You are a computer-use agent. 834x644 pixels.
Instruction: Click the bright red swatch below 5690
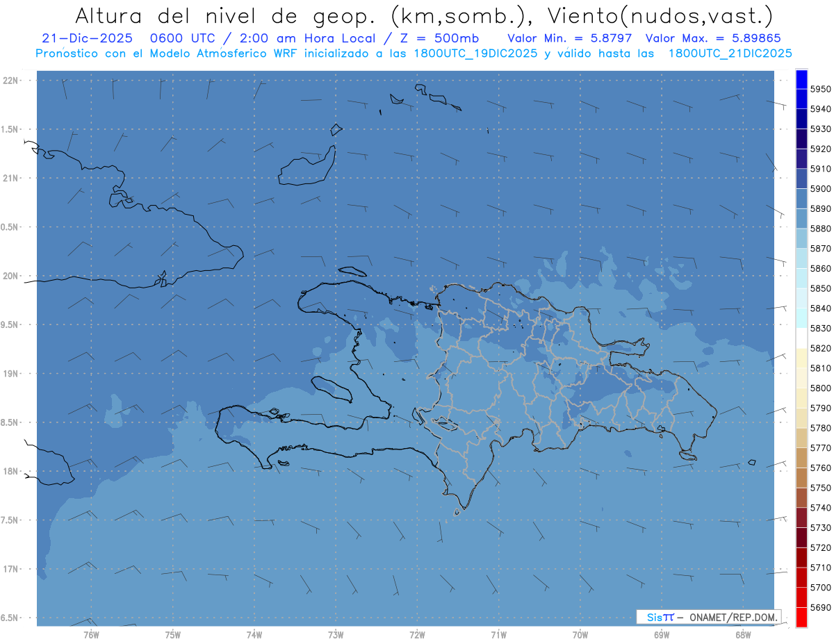[801, 617]
